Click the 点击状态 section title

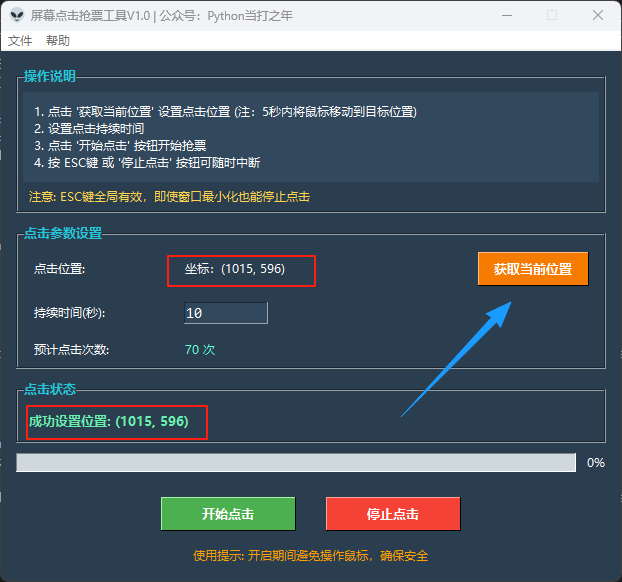[x=50, y=389]
